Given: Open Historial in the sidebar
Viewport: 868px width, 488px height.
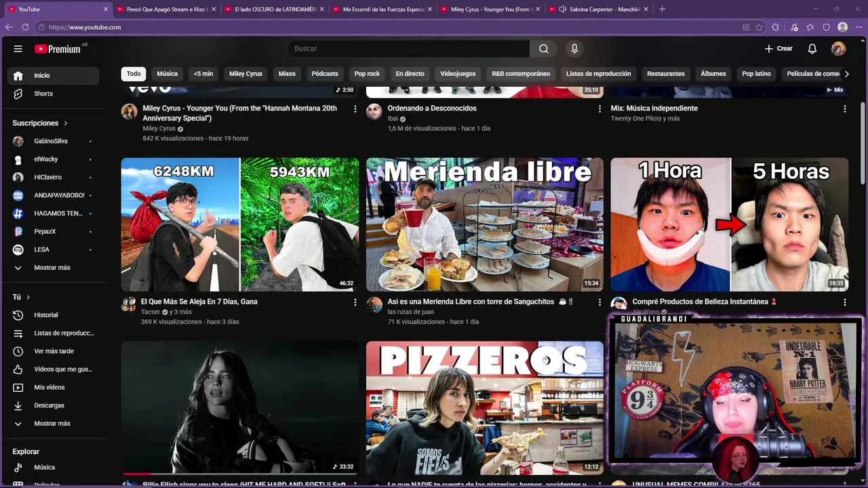Looking at the screenshot, I should pyautogui.click(x=54, y=315).
